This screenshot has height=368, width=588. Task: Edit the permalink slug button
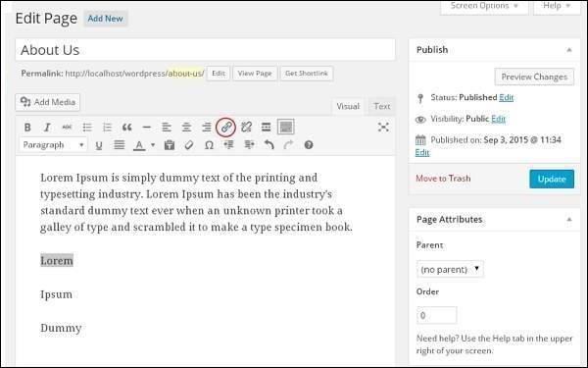(x=219, y=74)
